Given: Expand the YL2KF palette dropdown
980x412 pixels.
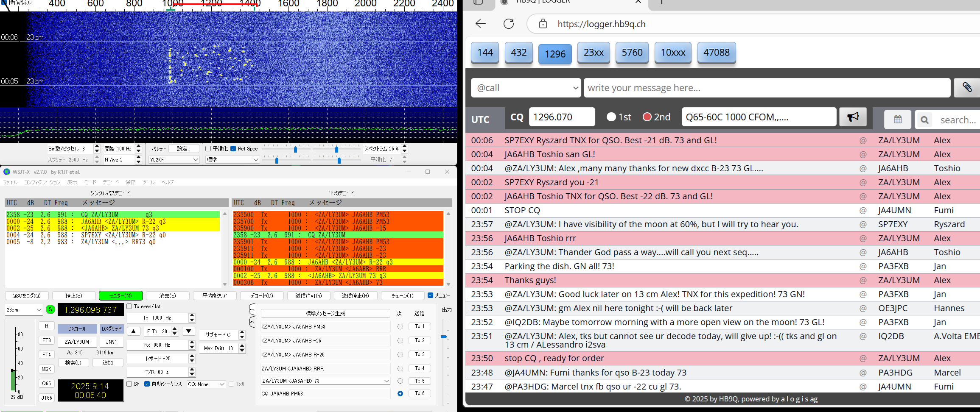Looking at the screenshot, I should pos(174,160).
